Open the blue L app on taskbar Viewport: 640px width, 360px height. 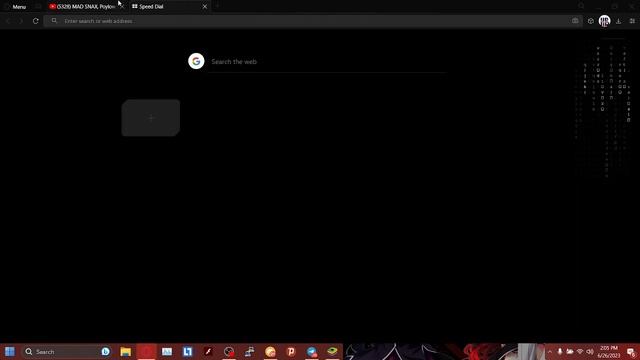pyautogui.click(x=187, y=351)
